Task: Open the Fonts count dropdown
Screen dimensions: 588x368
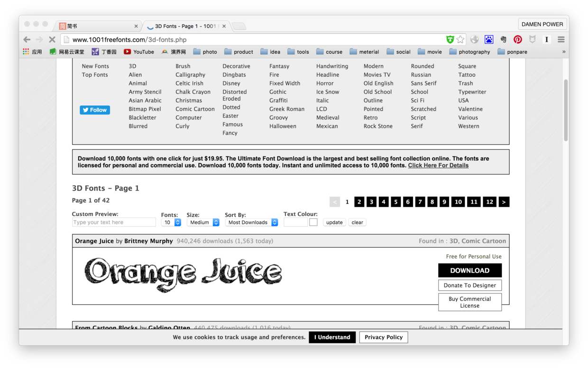Action: (171, 222)
